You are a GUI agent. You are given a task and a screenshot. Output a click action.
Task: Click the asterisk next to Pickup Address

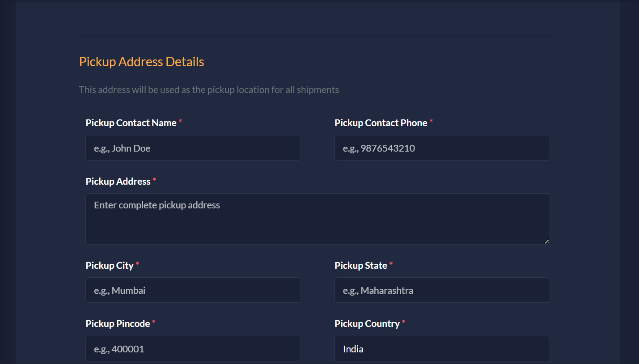coord(154,178)
